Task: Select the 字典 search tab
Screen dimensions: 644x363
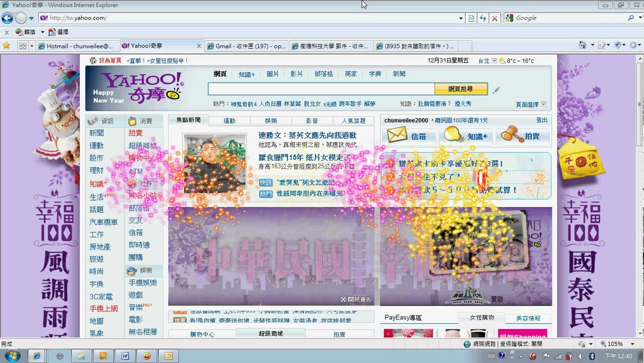Action: click(x=375, y=74)
